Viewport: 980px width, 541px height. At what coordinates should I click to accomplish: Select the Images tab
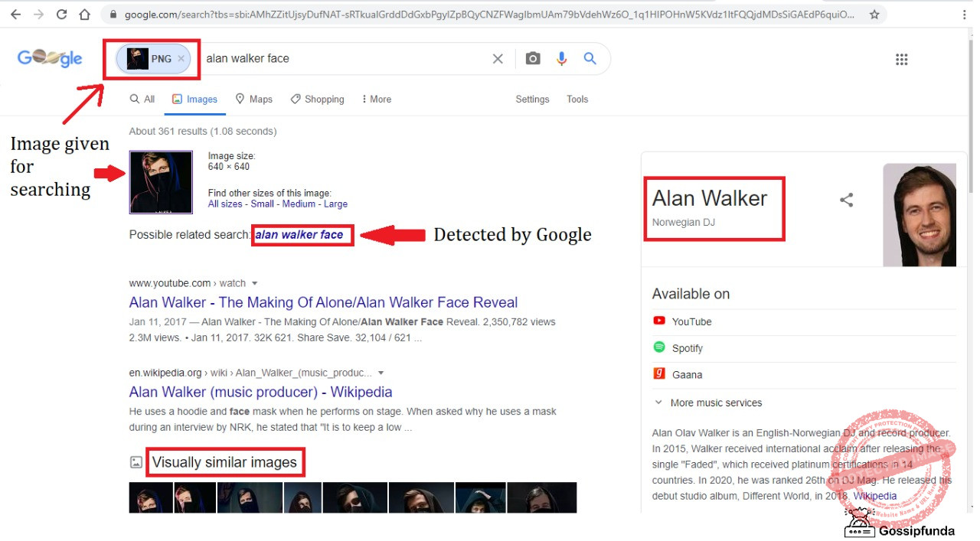194,99
